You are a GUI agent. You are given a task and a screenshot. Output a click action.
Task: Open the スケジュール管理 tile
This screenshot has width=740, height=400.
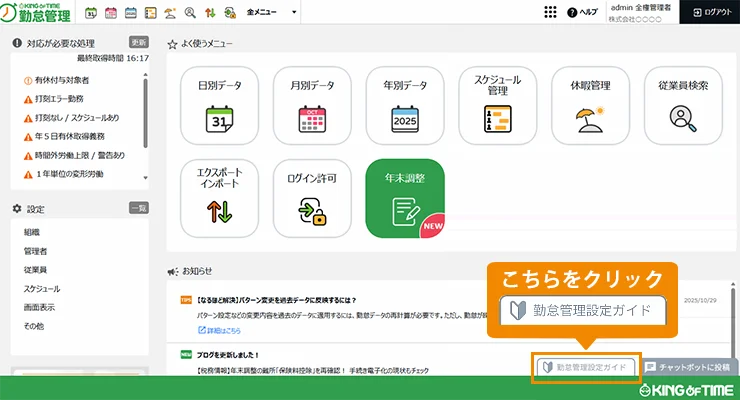tap(497, 105)
